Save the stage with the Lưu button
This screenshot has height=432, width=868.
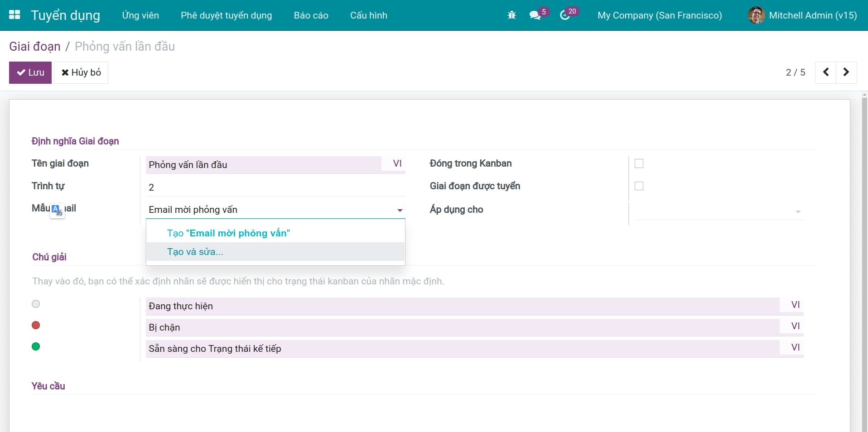pyautogui.click(x=30, y=72)
